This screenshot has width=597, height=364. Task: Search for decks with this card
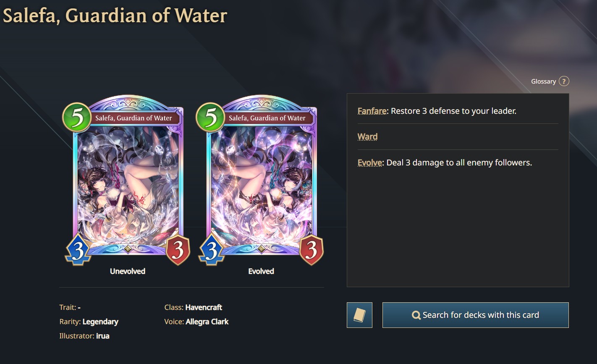pos(475,315)
